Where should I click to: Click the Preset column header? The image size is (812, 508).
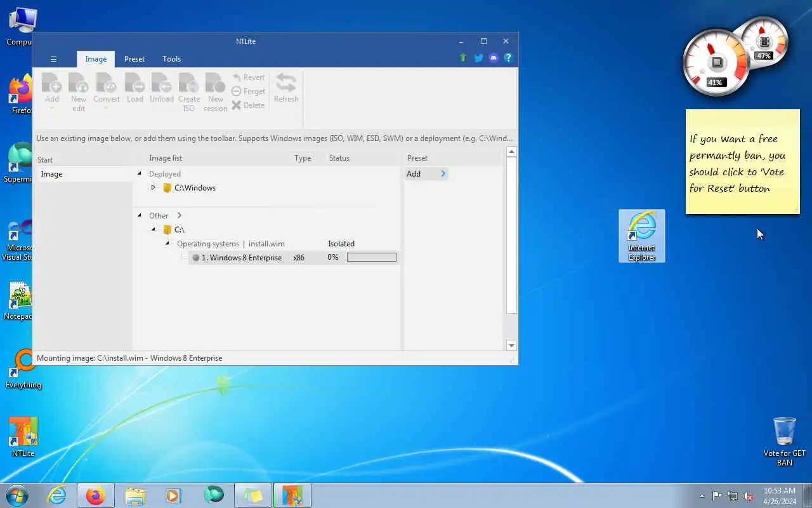tap(417, 158)
